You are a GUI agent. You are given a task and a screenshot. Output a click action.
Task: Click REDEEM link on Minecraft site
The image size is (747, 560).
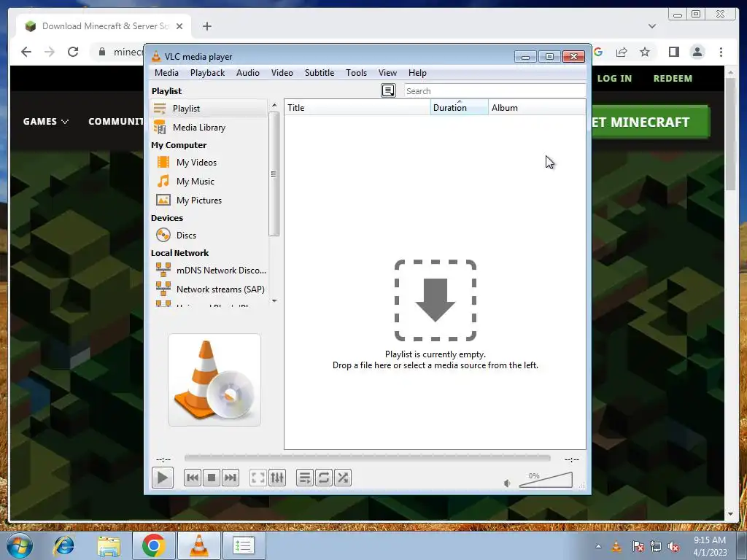673,79
